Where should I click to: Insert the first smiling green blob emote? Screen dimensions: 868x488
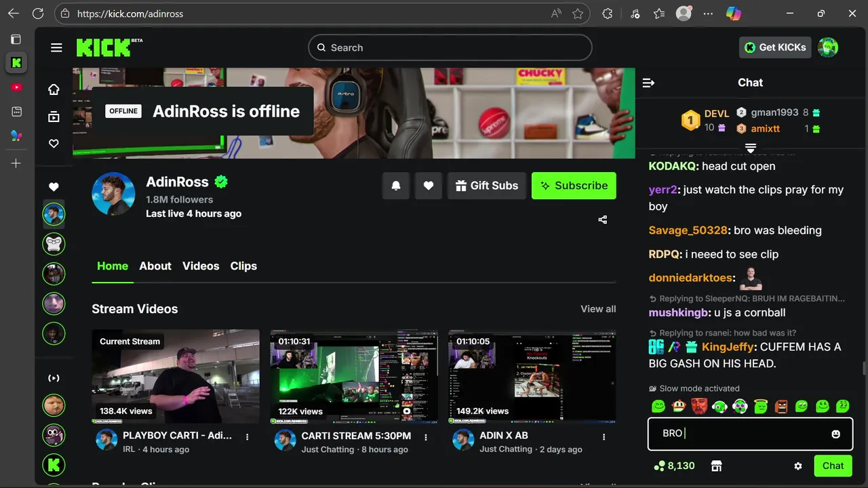coord(658,406)
